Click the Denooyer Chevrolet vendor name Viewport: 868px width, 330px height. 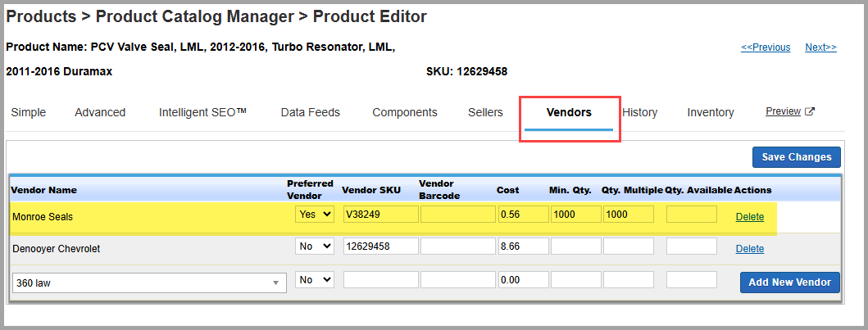tap(56, 249)
